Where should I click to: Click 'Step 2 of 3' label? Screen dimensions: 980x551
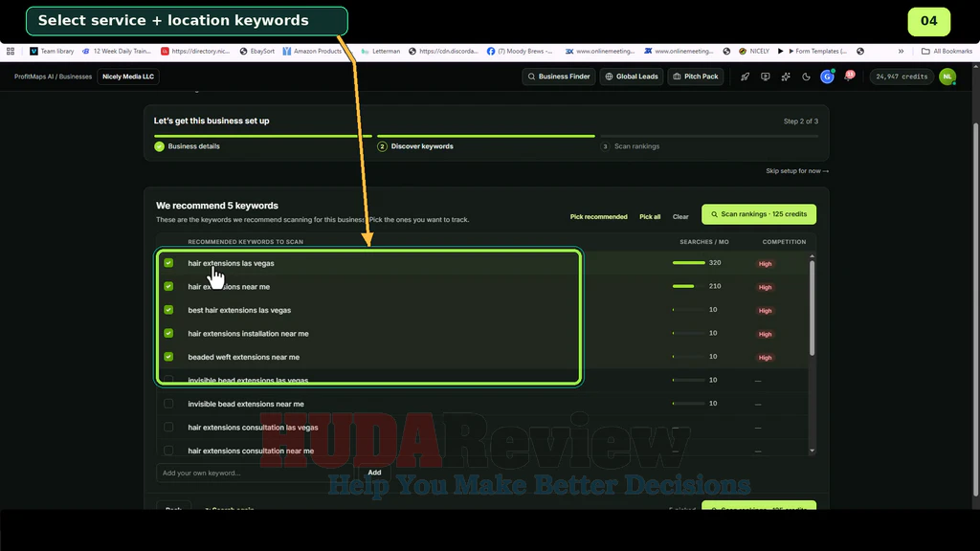coord(801,121)
